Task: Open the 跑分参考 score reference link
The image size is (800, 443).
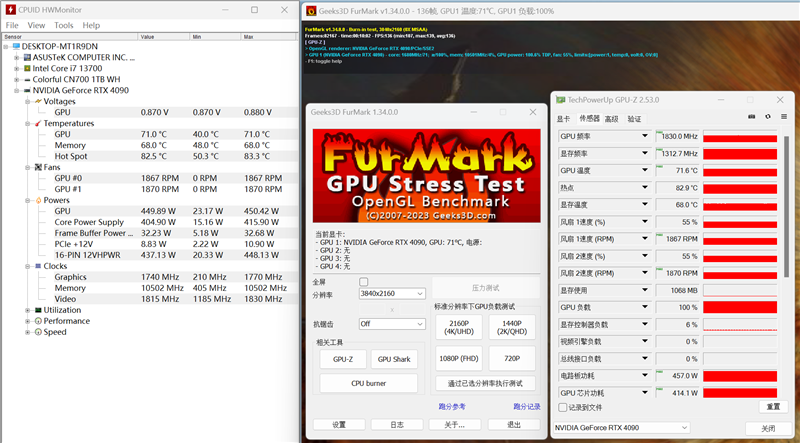Action: pos(452,406)
